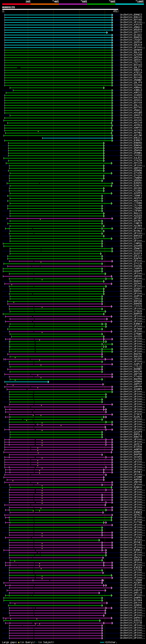This screenshot has width=146, height=644.
Task: Open the UniRef100_A5BQI3 hit label
Action: [x=131, y=27]
